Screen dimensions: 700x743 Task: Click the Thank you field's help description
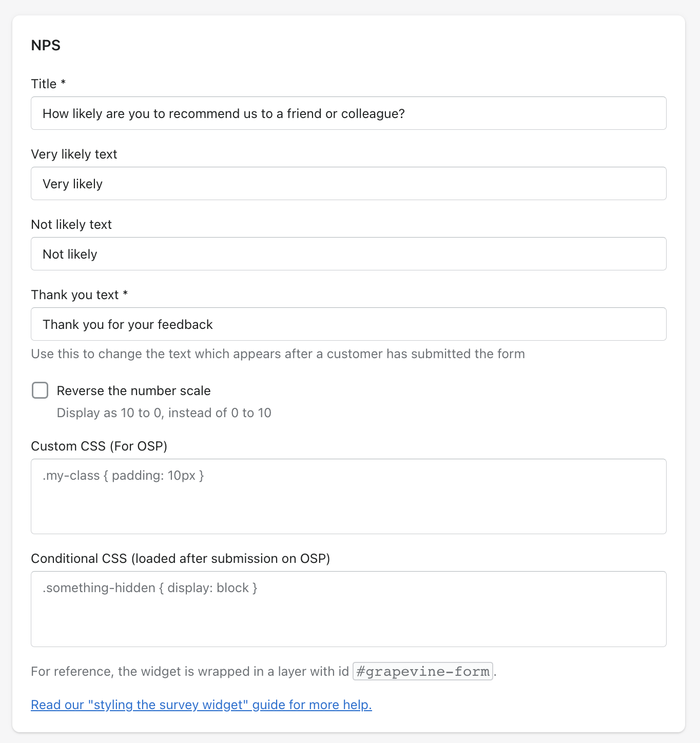pos(278,354)
